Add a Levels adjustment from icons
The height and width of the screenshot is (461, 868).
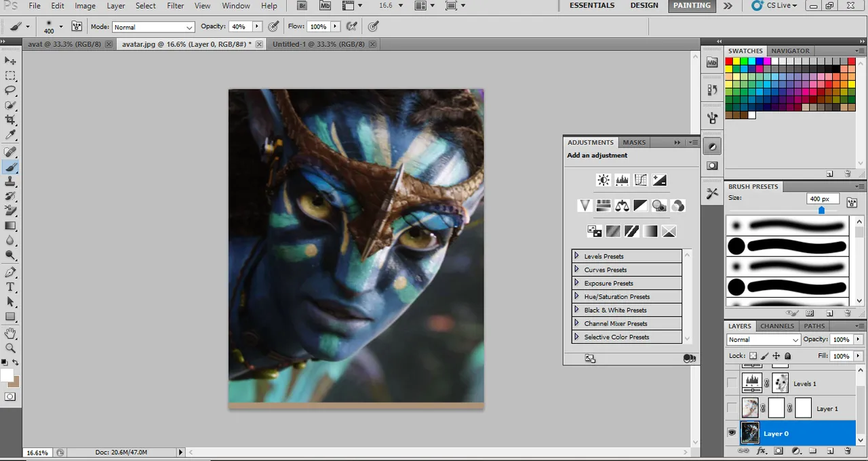[x=622, y=180]
